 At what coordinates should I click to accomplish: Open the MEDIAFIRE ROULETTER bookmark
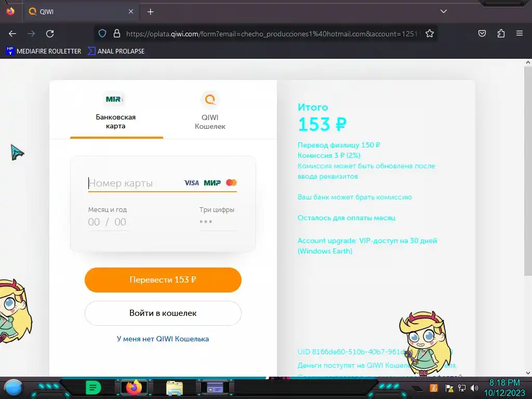click(44, 51)
